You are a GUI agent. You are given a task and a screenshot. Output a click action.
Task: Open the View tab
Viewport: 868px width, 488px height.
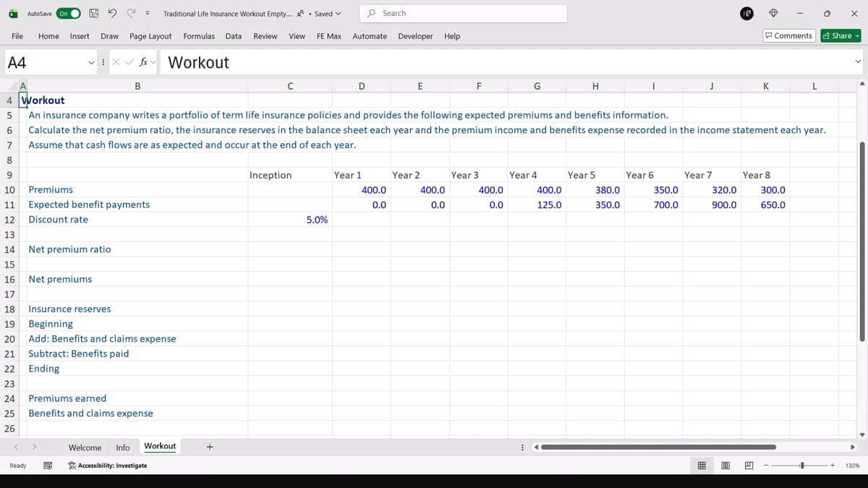tap(297, 36)
